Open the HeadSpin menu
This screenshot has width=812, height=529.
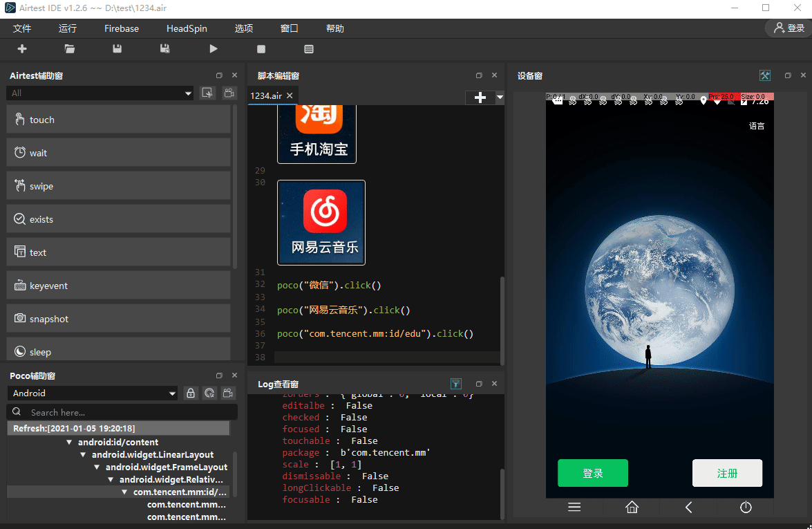(x=187, y=28)
